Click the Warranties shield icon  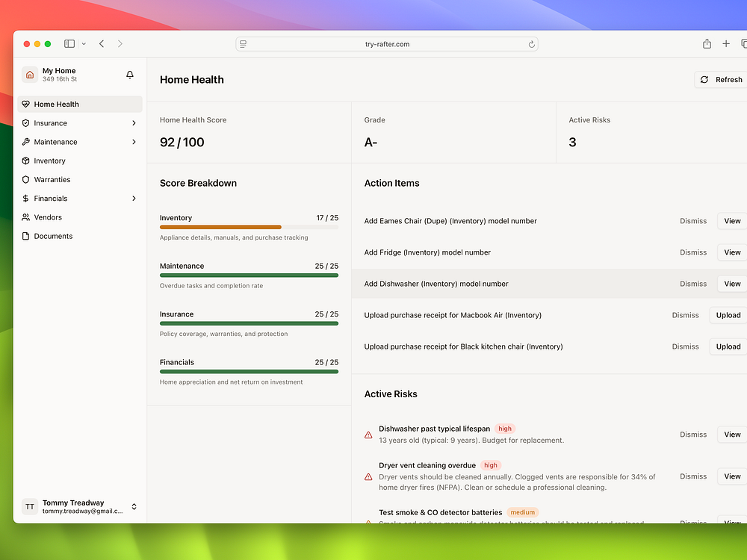pos(25,179)
